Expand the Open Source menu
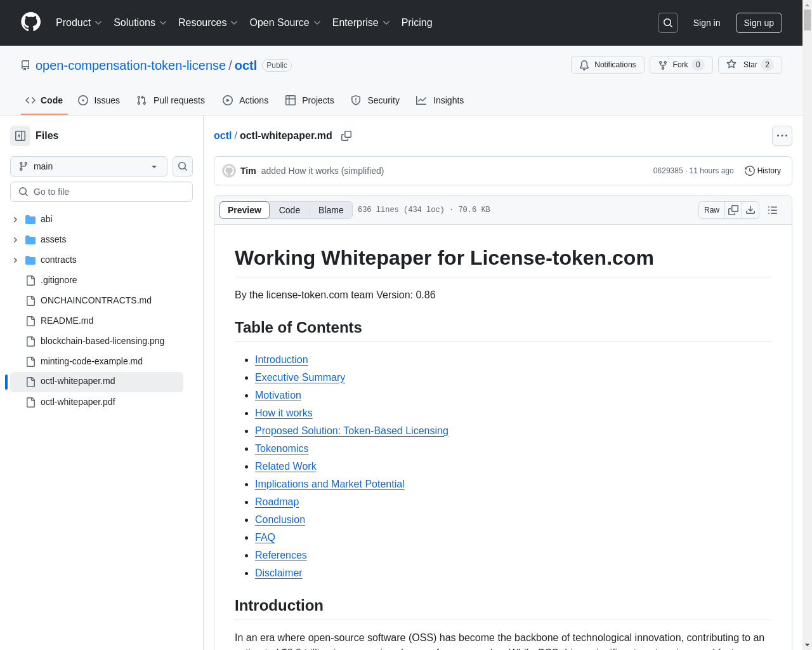Screen dimensions: 812x650 [285, 23]
